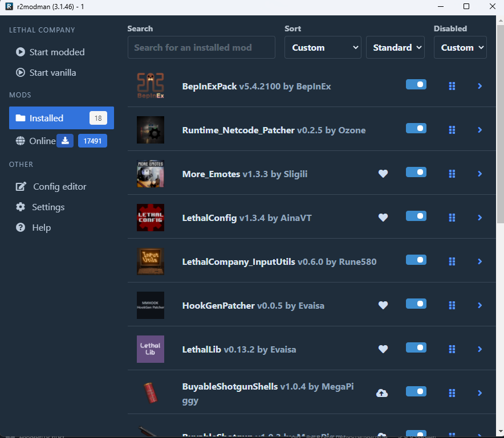Click the question mark Help icon

[x=21, y=228]
